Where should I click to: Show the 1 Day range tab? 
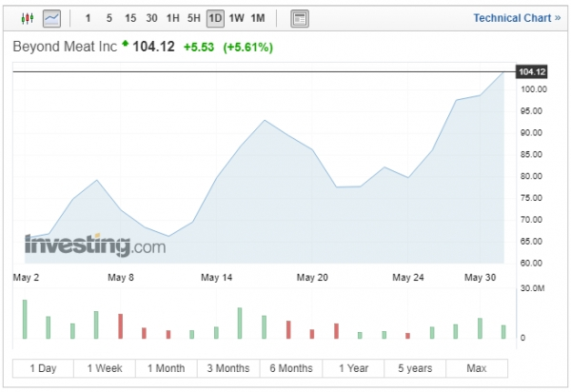(43, 368)
